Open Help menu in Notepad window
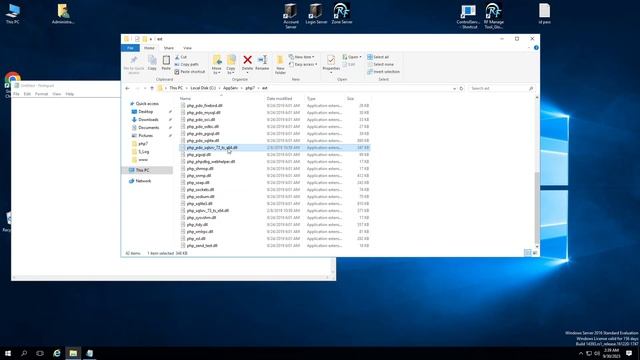 coord(70,94)
